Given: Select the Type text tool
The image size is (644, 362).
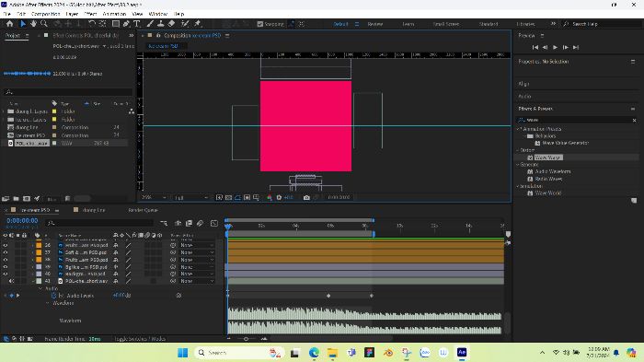Looking at the screenshot, I should tap(137, 24).
